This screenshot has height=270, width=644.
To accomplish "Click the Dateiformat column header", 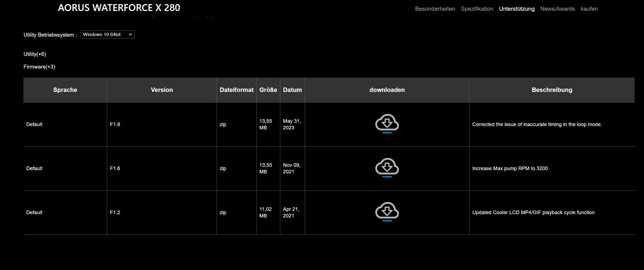I will pyautogui.click(x=237, y=90).
